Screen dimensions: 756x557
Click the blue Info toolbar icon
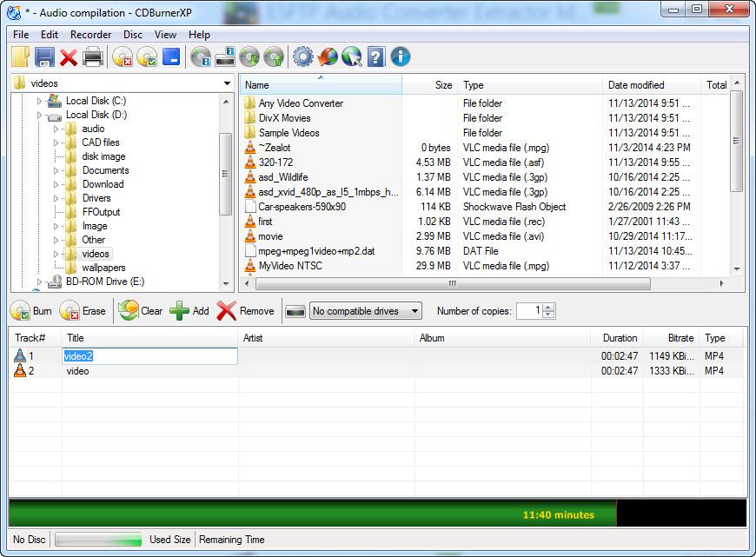click(400, 56)
